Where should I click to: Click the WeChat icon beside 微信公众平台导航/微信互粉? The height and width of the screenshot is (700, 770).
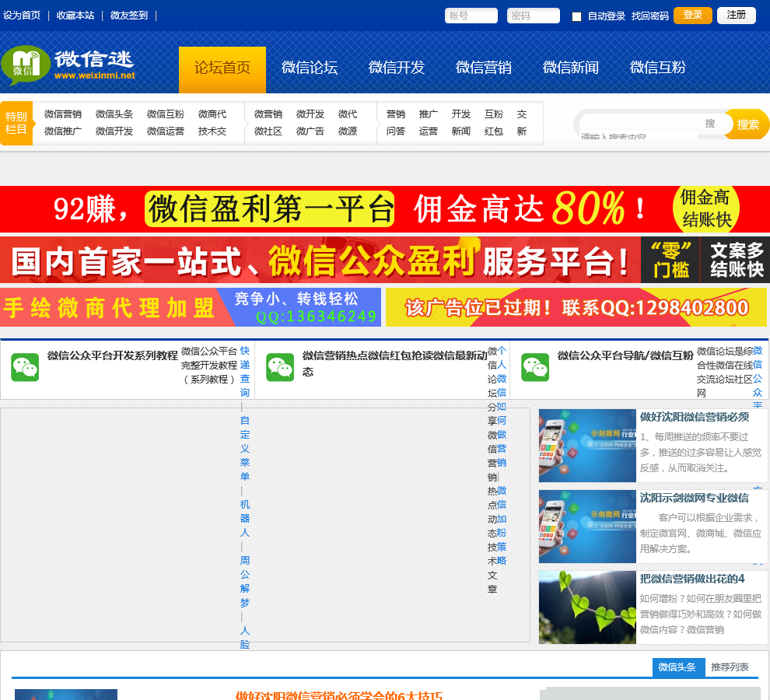(x=535, y=367)
